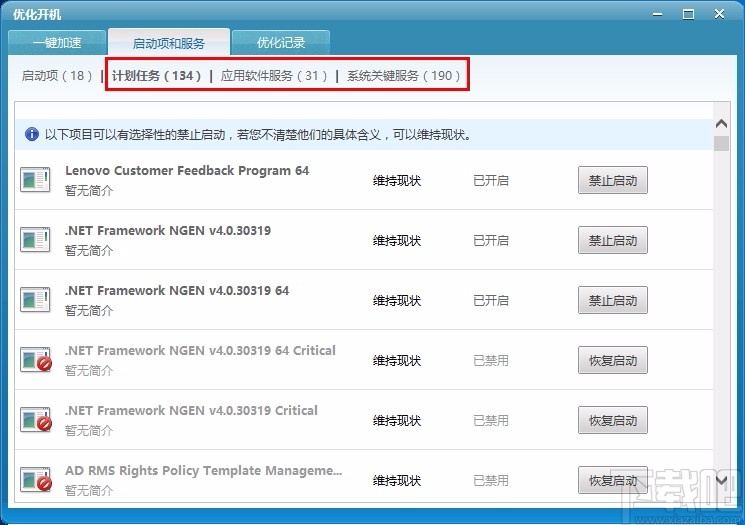745x525 pixels.
Task: Click the AD RMS Rights Policy icon
Action: [36, 480]
